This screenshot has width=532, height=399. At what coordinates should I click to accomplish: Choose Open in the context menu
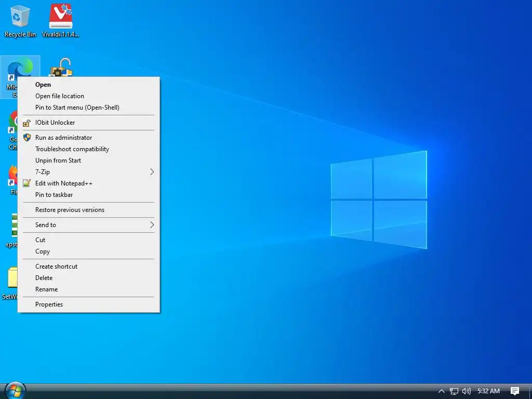point(88,85)
